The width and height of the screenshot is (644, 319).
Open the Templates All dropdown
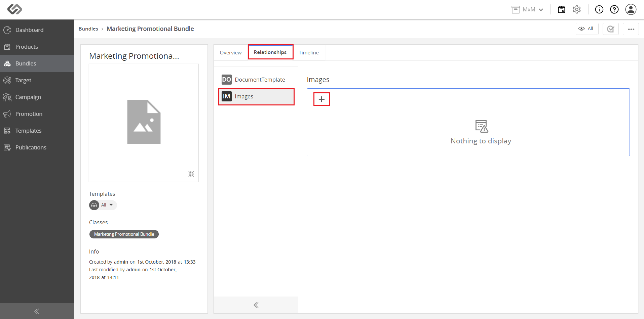tap(103, 205)
